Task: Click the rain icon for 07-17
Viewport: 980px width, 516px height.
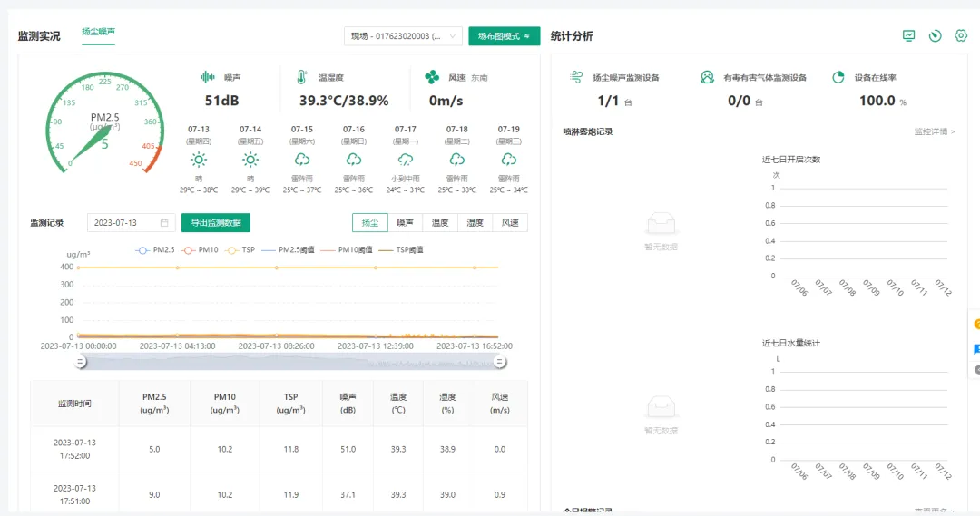Action: point(406,160)
